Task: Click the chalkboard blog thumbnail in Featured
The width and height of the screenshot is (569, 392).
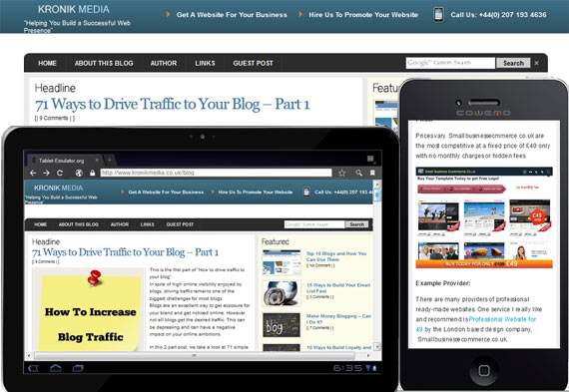Action: [282, 325]
